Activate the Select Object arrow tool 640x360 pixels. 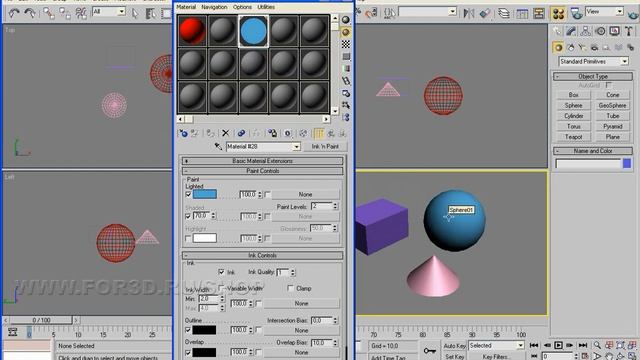(x=135, y=13)
